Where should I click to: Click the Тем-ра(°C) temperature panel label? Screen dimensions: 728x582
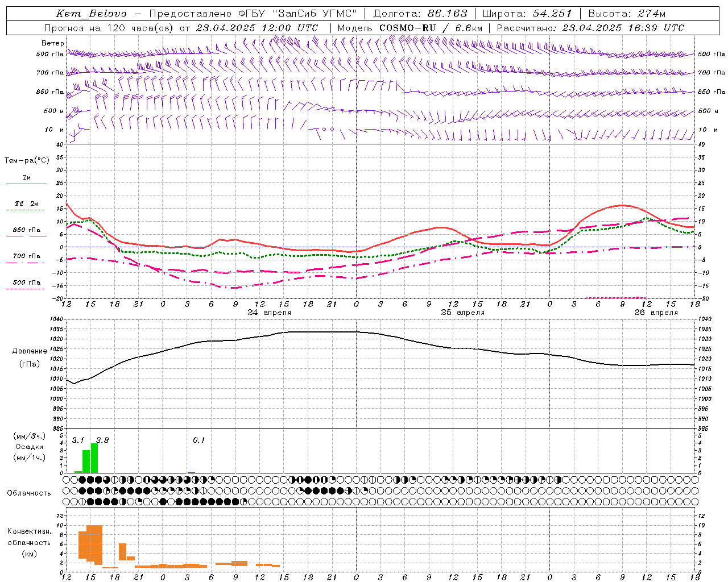tap(27, 161)
